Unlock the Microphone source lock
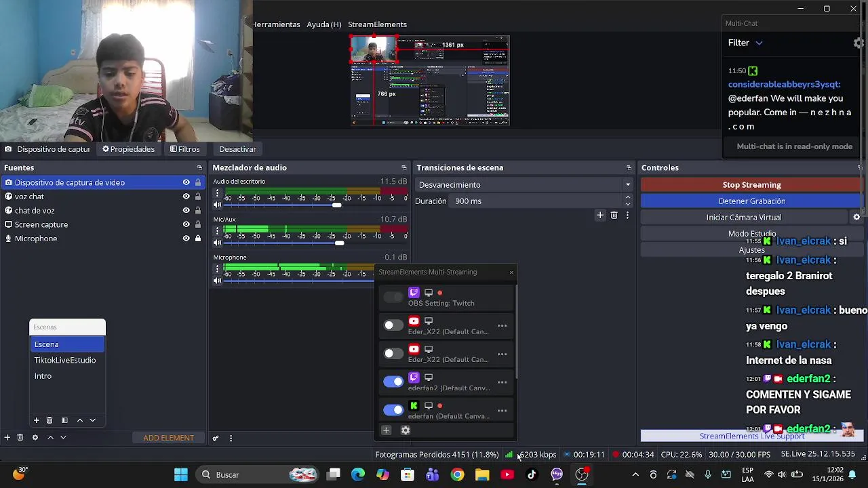Screen dimensions: 868x488 click(198, 239)
